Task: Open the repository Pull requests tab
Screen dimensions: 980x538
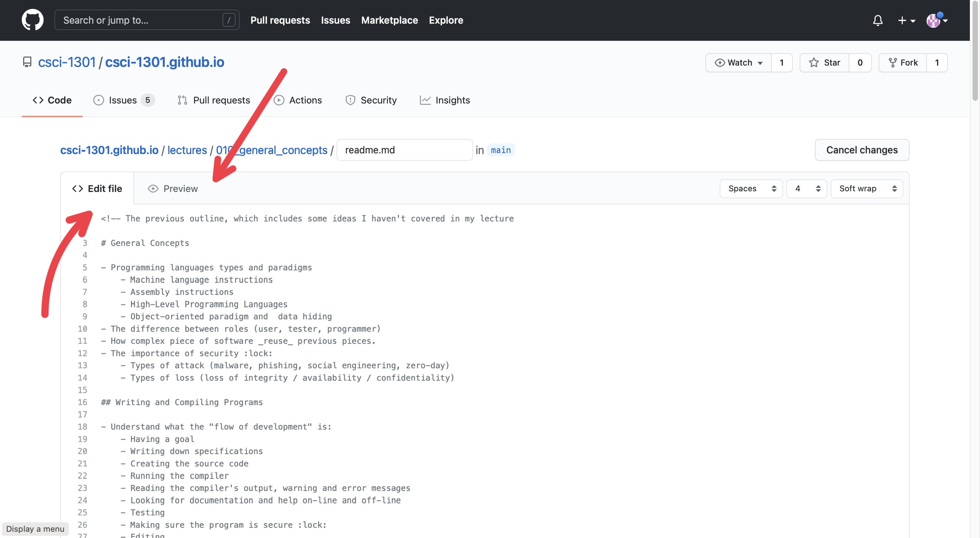Action: pos(214,100)
